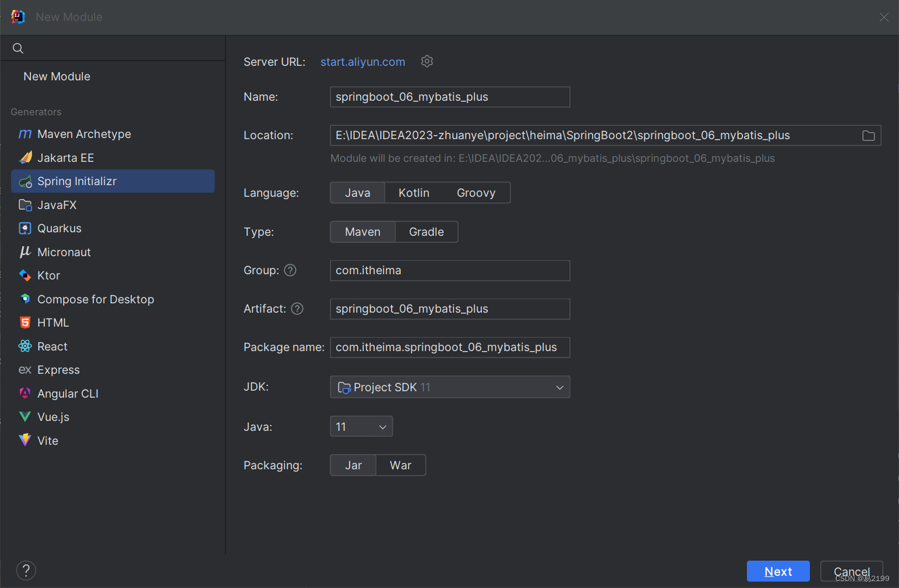Click the Spring Initializr leaf icon
The height and width of the screenshot is (588, 899).
pyautogui.click(x=25, y=182)
